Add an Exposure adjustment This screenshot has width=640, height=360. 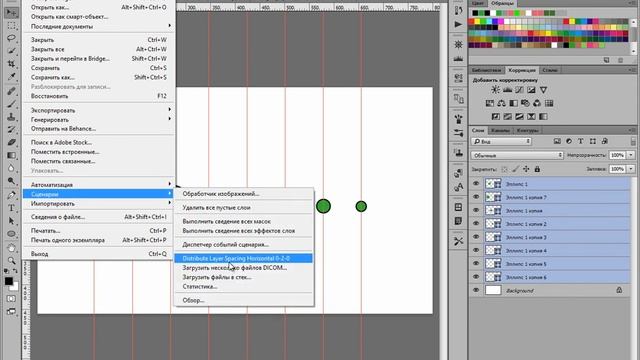[x=531, y=90]
